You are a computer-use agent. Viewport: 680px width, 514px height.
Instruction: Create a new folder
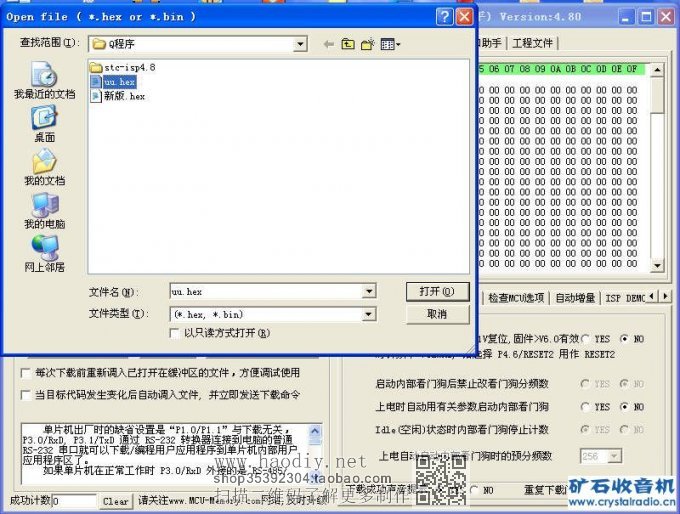368,44
